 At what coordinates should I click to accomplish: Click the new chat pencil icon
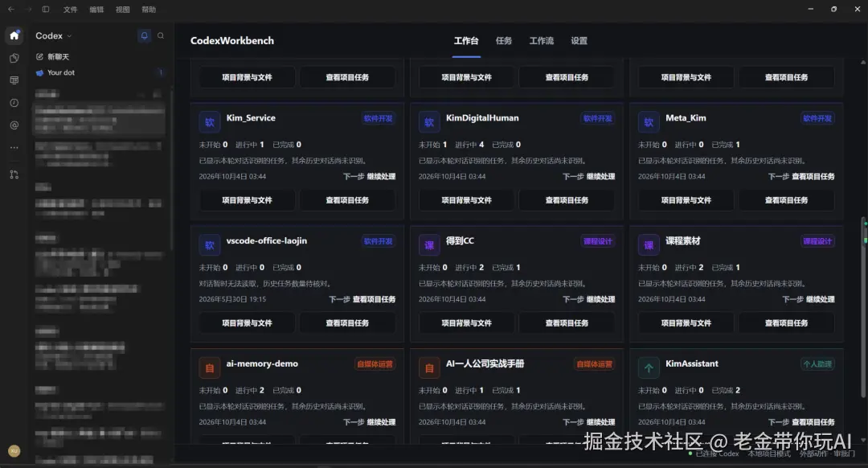coord(39,56)
